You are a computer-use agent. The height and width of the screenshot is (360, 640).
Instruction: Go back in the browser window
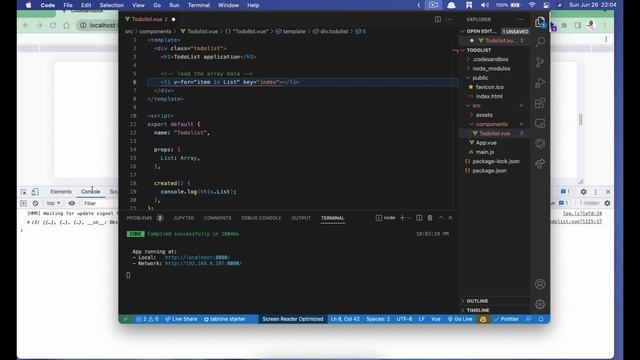26,25
